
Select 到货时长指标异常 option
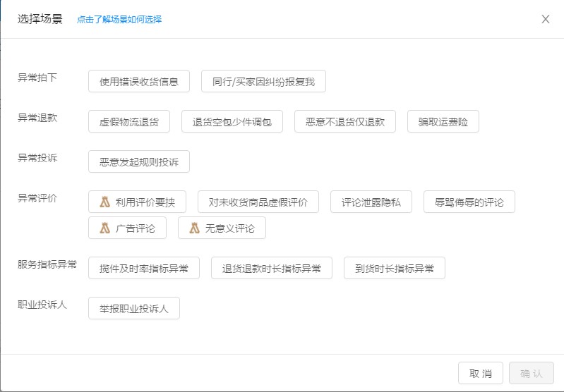click(x=394, y=268)
